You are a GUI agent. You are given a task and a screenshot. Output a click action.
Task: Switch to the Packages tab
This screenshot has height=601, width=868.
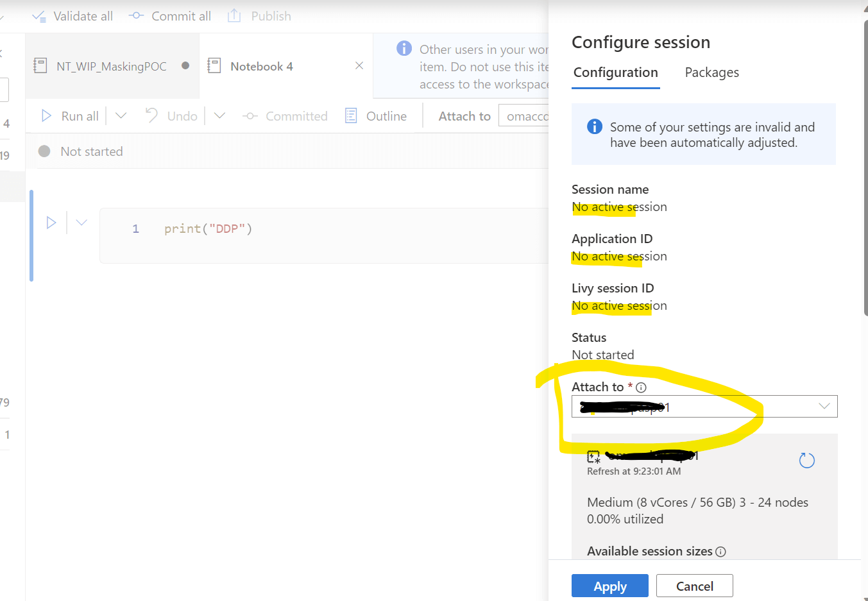(x=711, y=72)
